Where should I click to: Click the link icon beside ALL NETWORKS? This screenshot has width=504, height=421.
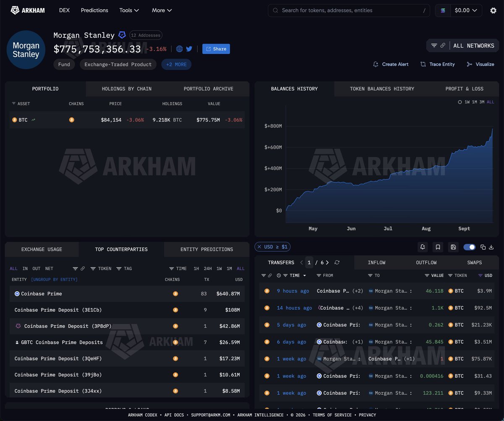(443, 45)
